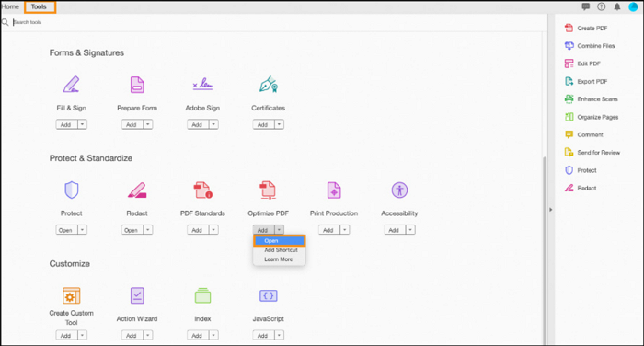Open the PDF Standards icon
The height and width of the screenshot is (346, 644).
[203, 190]
